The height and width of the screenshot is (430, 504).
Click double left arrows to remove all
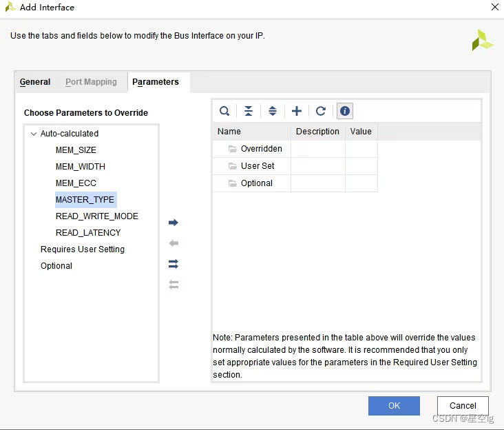point(174,285)
